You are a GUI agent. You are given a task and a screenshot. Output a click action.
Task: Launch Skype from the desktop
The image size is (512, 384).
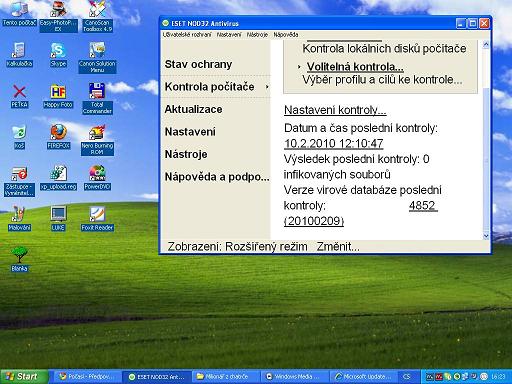pyautogui.click(x=58, y=54)
